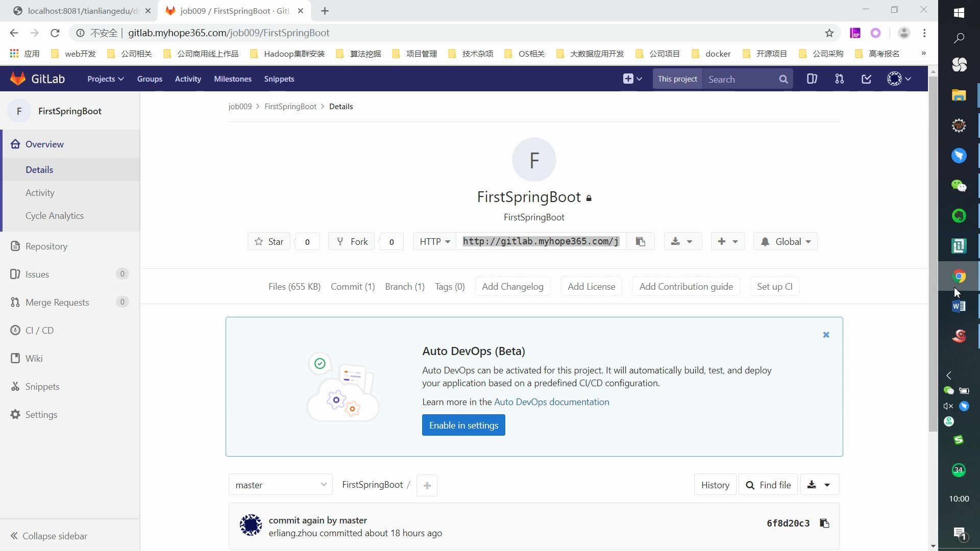Open the master branch selector
The image size is (980, 551).
[280, 485]
